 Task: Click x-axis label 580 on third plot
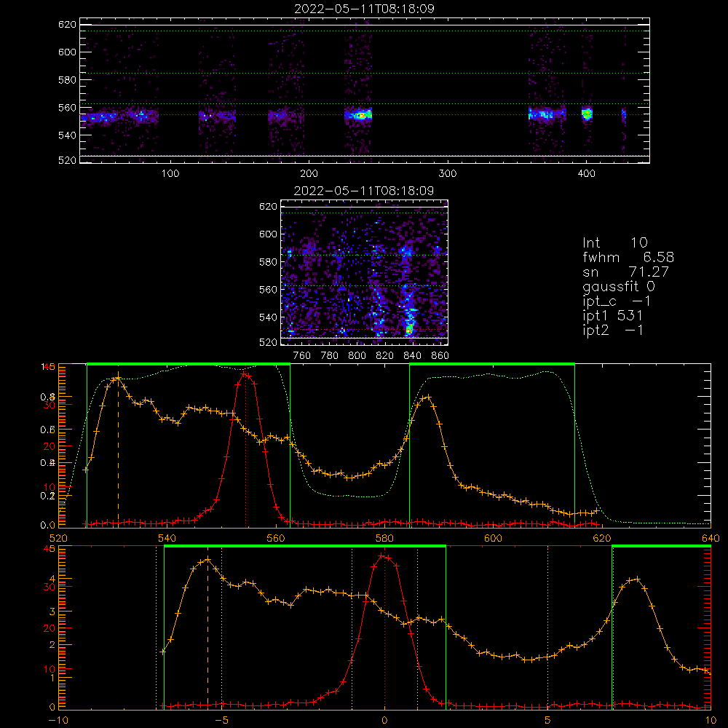tap(384, 538)
